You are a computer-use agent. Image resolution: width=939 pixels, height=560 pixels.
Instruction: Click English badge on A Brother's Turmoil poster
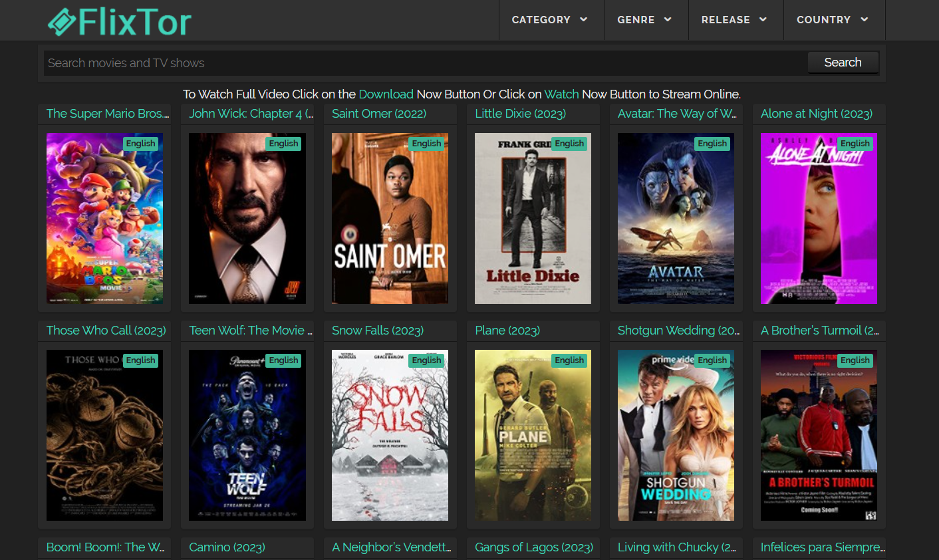point(855,360)
